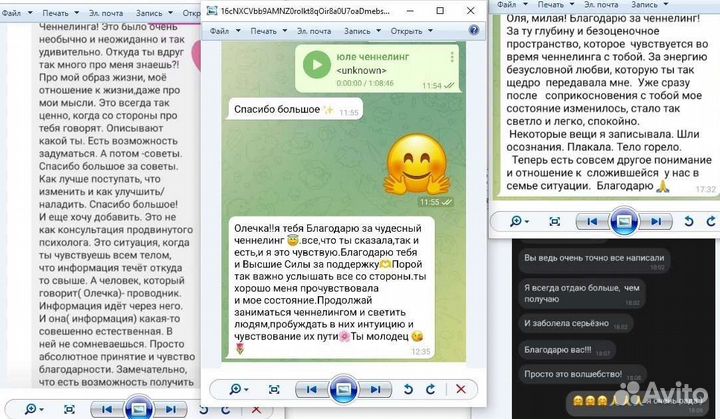The image size is (720, 419).
Task: Open Файл menu in center photo viewer
Action: (219, 31)
